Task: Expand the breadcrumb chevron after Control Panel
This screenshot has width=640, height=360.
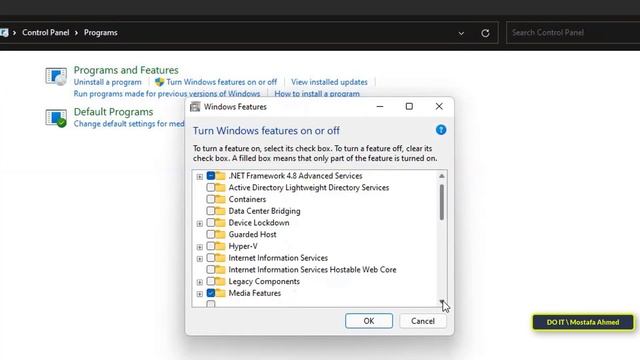Action: click(76, 33)
